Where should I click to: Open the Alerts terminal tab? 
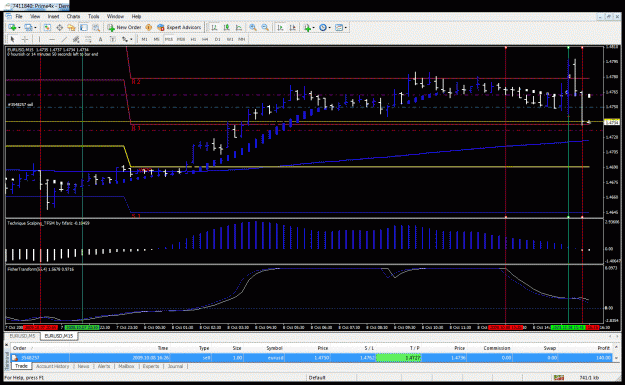(104, 366)
